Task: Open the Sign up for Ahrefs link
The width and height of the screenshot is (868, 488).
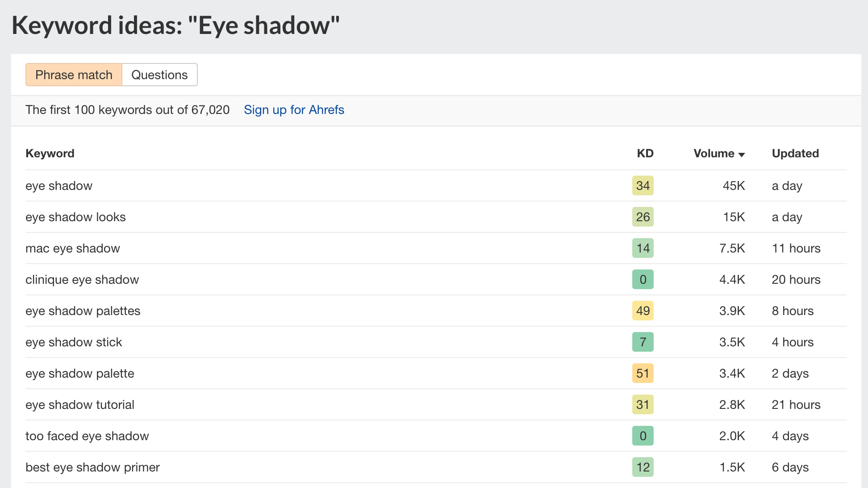Action: click(x=294, y=110)
